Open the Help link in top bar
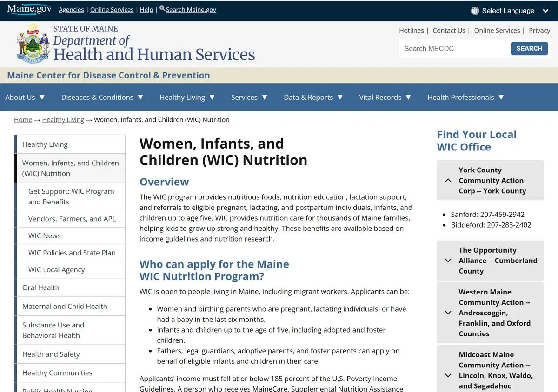 [146, 10]
